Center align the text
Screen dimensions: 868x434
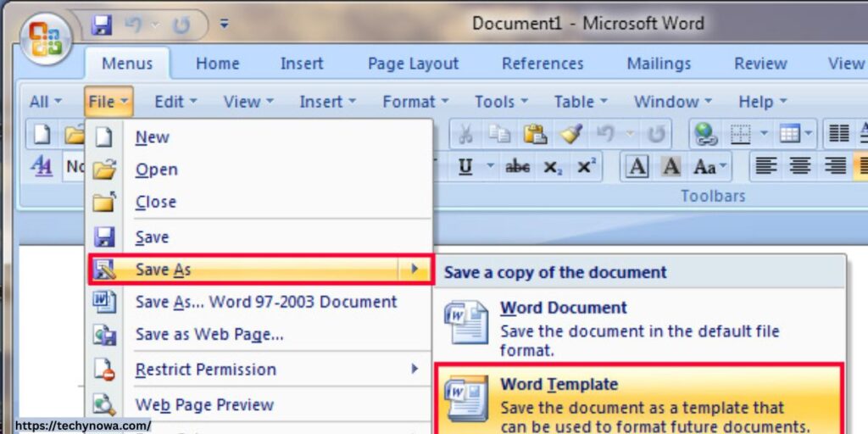click(800, 166)
